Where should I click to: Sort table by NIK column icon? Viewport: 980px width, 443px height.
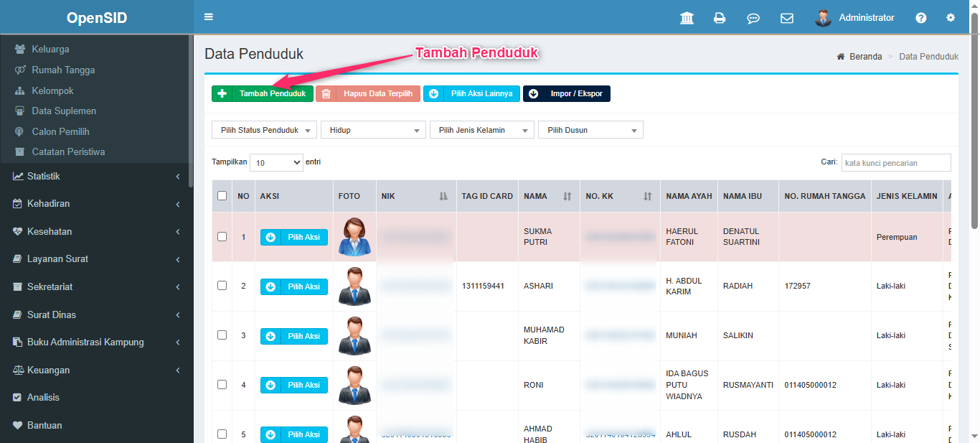click(443, 196)
